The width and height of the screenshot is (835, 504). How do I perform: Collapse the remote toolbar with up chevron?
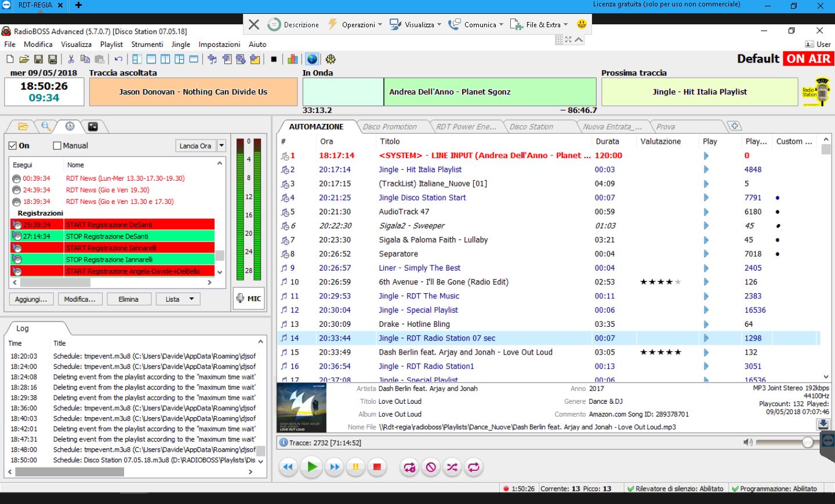[579, 39]
